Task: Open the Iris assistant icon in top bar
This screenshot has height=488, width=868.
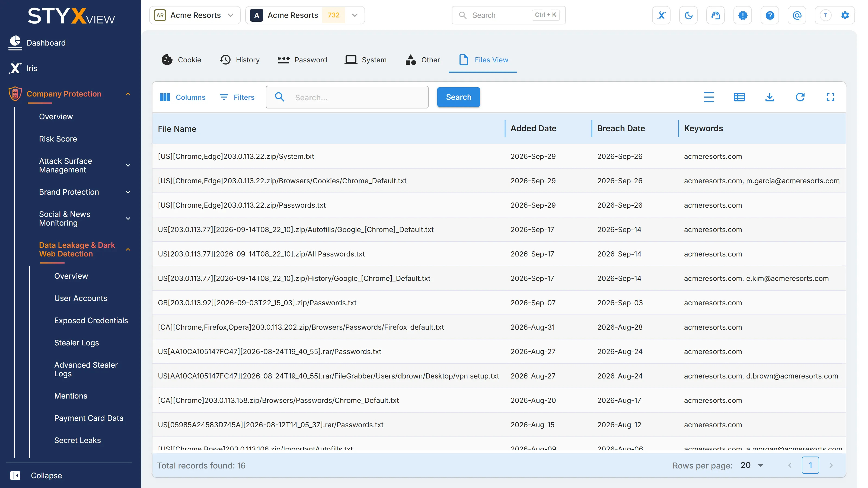Action: point(661,15)
